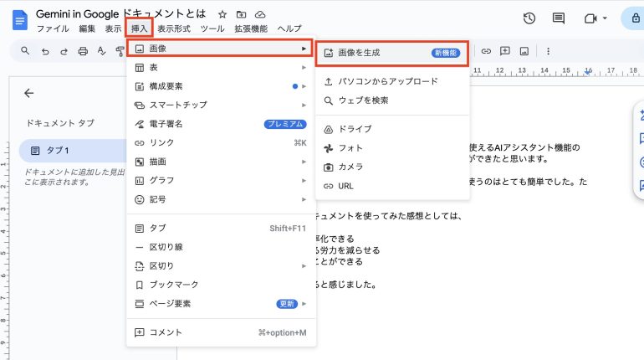This screenshot has width=644, height=360.
Task: Insert a ブックマーク
Action: [x=221, y=285]
